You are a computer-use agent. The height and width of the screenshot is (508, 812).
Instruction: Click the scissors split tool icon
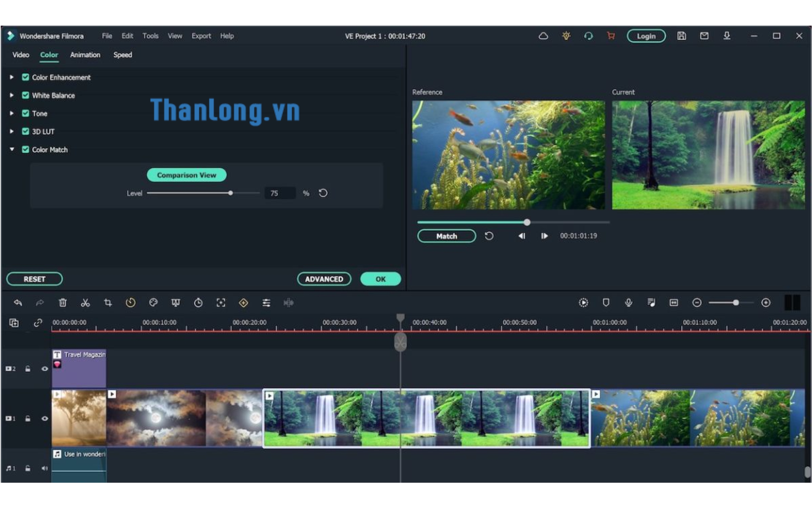(x=85, y=303)
